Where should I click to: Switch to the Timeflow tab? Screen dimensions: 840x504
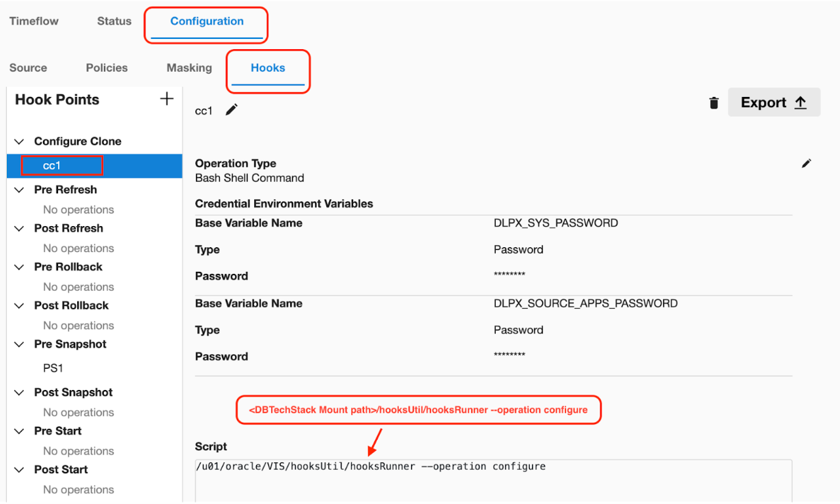pos(34,21)
